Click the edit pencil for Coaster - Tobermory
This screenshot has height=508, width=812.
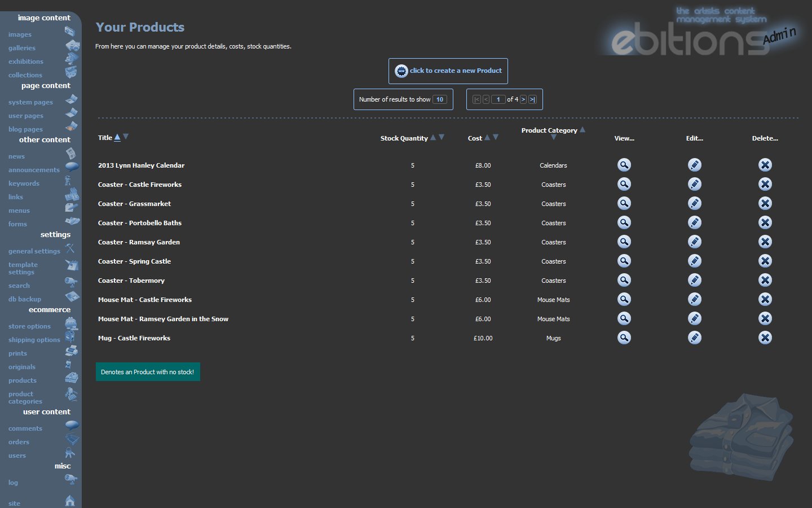click(x=694, y=280)
